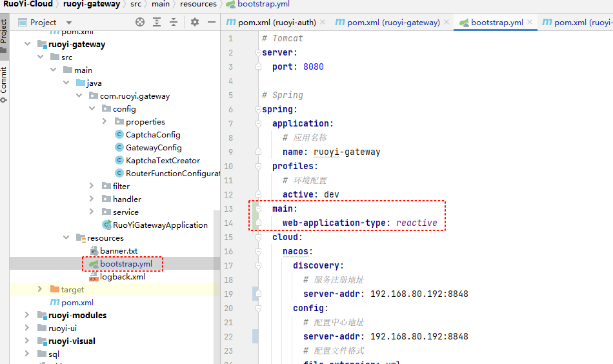
Task: Fold the server block at line 2
Action: coord(258,52)
